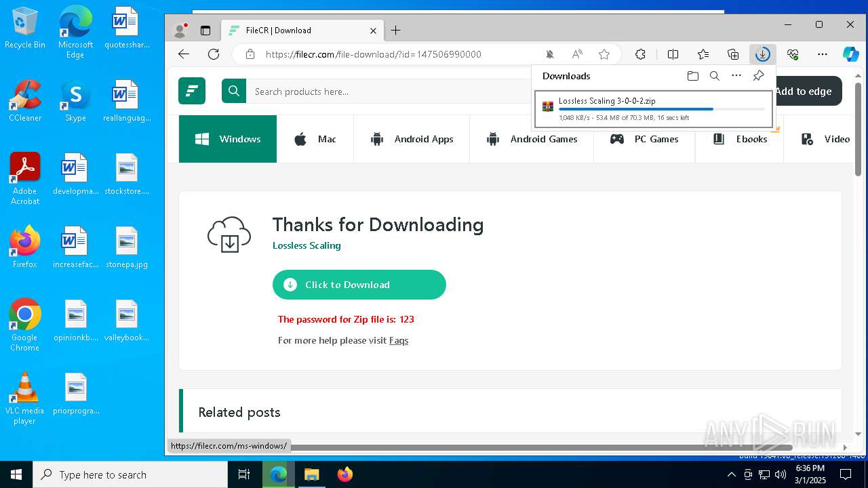Select the PC Games category tab
868x488 pixels.
644,139
